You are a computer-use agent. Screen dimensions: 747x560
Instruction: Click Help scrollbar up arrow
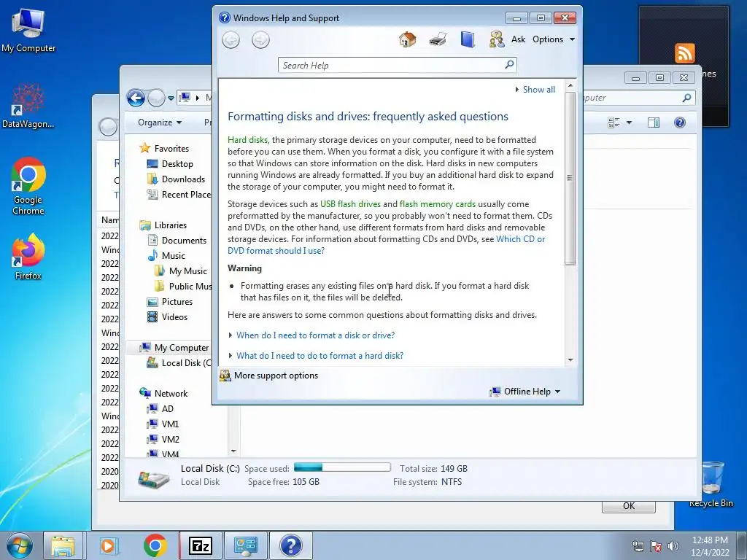[x=570, y=85]
